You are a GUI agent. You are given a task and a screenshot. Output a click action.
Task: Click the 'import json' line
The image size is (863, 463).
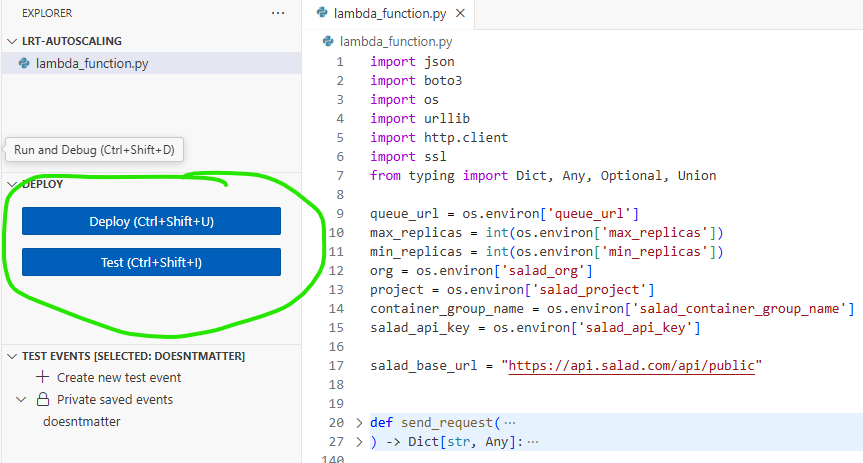click(412, 62)
